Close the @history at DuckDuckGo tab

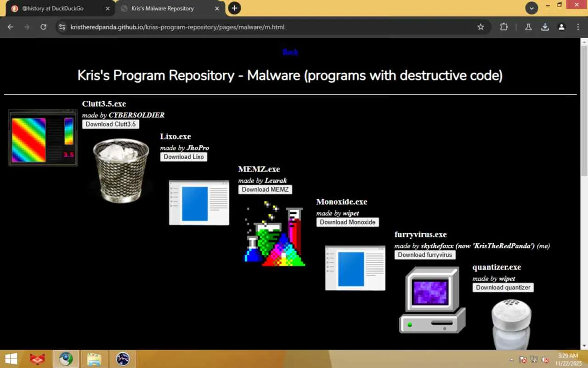point(107,8)
